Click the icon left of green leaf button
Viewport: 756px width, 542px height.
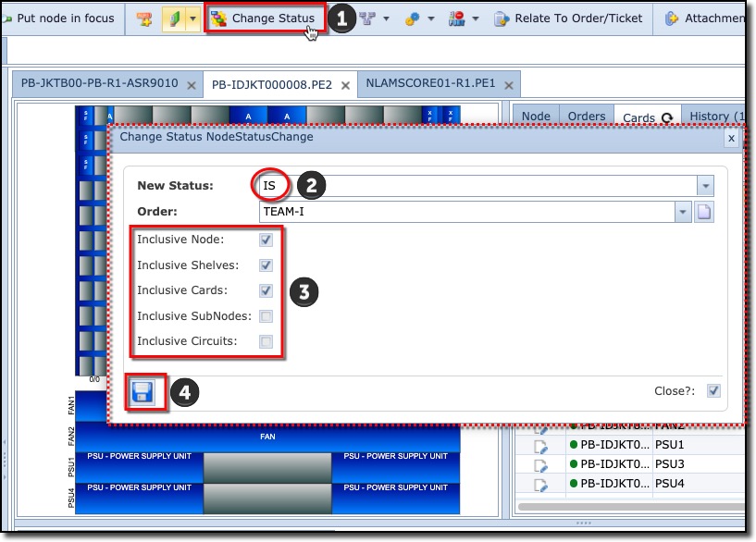tap(144, 18)
